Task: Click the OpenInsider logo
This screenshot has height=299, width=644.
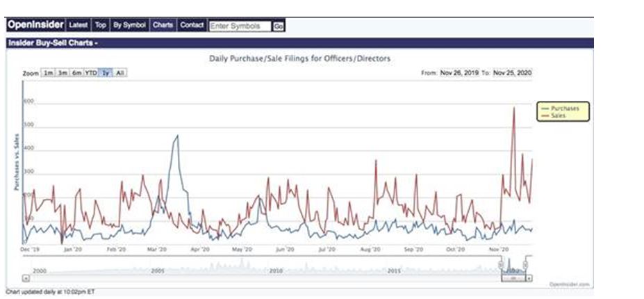Action: click(x=35, y=26)
